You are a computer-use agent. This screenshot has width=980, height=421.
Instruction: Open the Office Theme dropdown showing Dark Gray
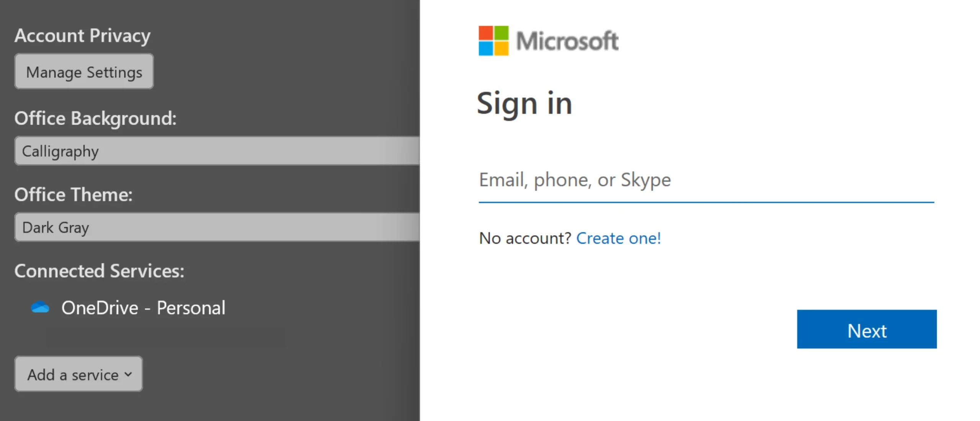click(x=217, y=228)
